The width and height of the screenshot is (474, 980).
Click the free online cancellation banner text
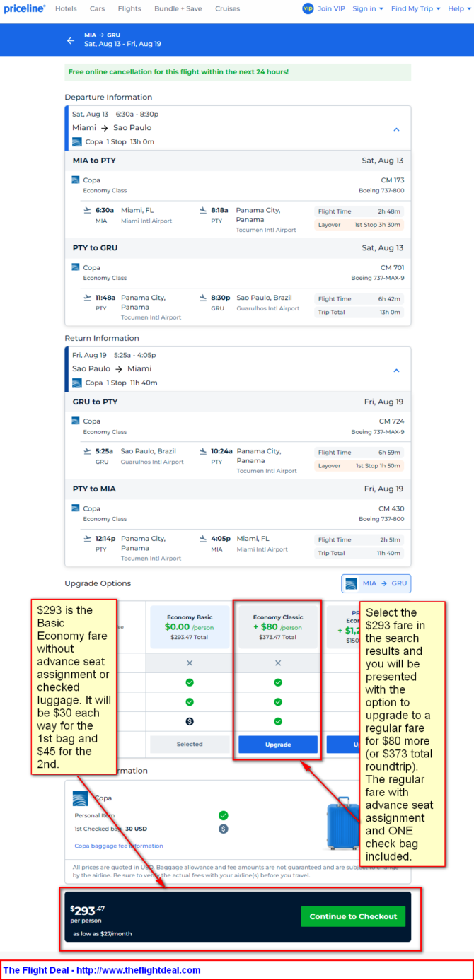pyautogui.click(x=178, y=72)
